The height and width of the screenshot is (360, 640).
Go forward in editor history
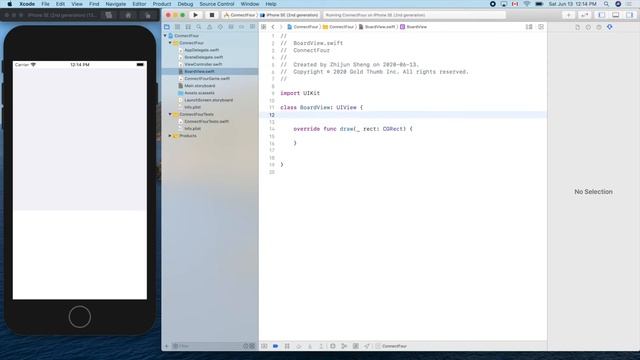[281, 27]
